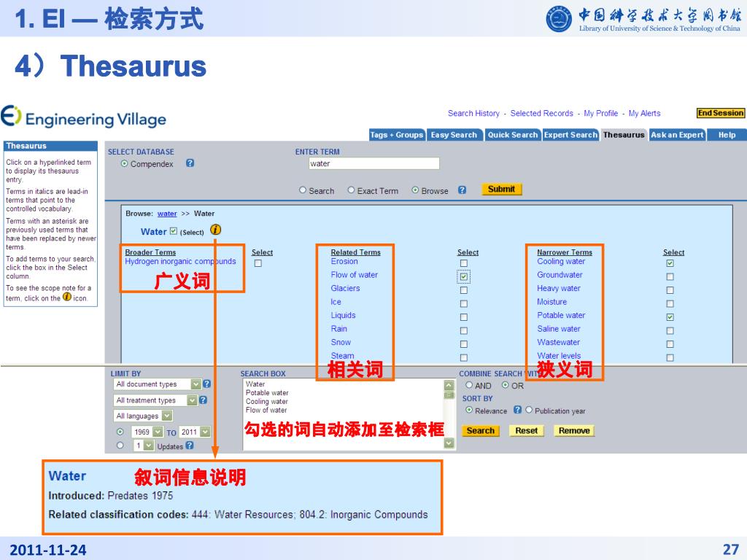Screen dimensions: 747x560
Task: Open help icon beside Relevance sort
Action: coord(517,410)
